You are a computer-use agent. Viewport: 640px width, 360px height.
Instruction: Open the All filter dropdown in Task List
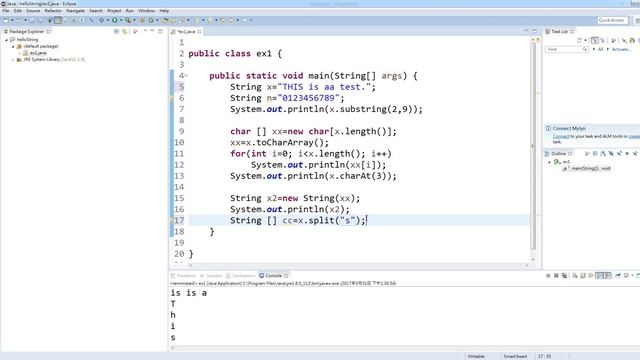[594, 49]
